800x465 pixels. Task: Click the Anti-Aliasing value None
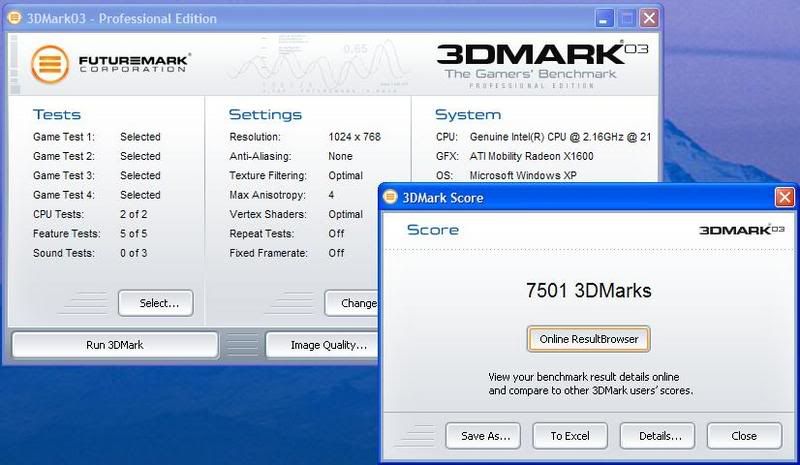tap(340, 156)
